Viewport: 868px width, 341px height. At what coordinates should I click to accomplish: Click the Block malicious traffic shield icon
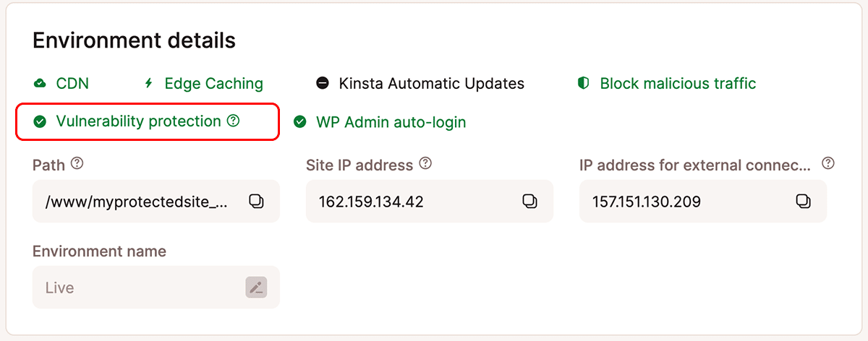[583, 83]
